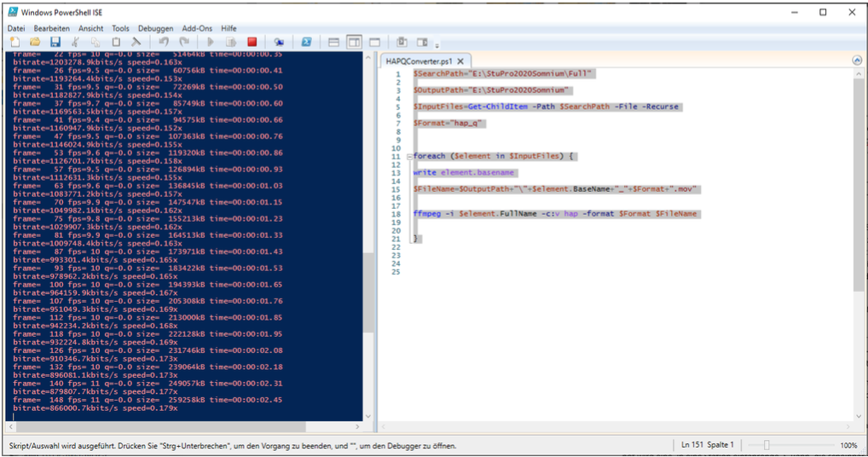Click console line with frame= 148
The image size is (868, 457).
[148, 400]
